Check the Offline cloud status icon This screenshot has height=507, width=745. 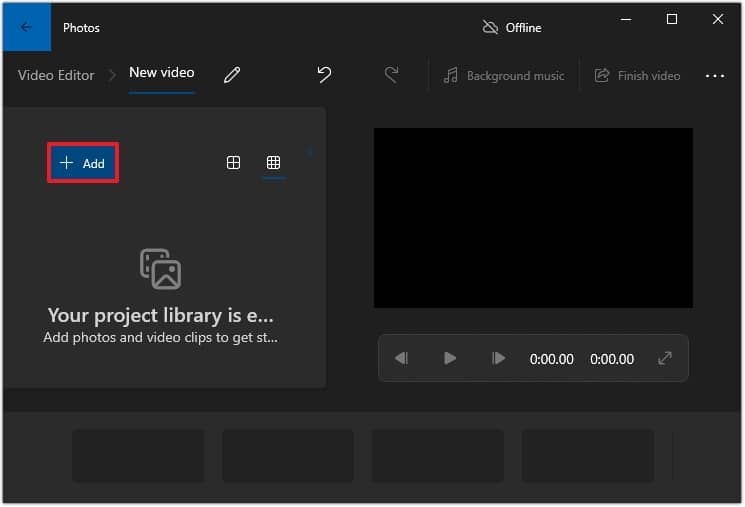tap(490, 28)
